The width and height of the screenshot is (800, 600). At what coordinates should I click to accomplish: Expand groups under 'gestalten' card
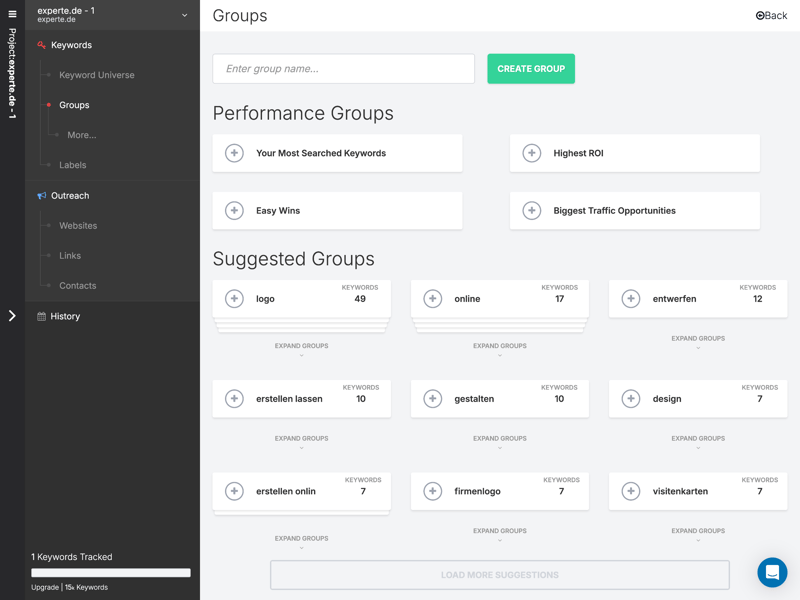click(499, 441)
